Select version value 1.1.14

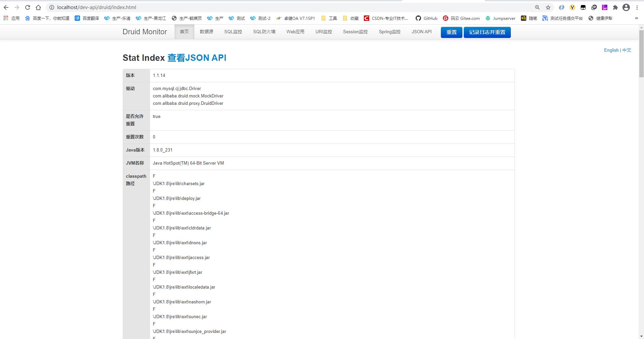click(159, 76)
